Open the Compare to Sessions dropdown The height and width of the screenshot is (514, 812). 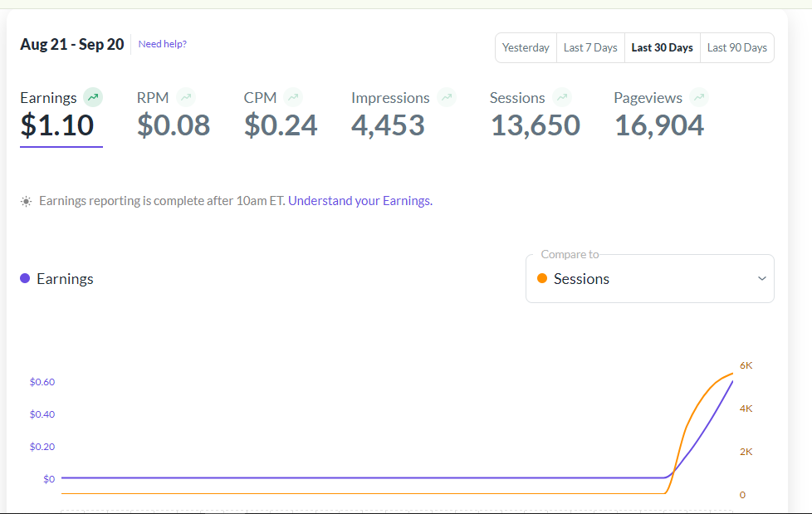point(649,279)
